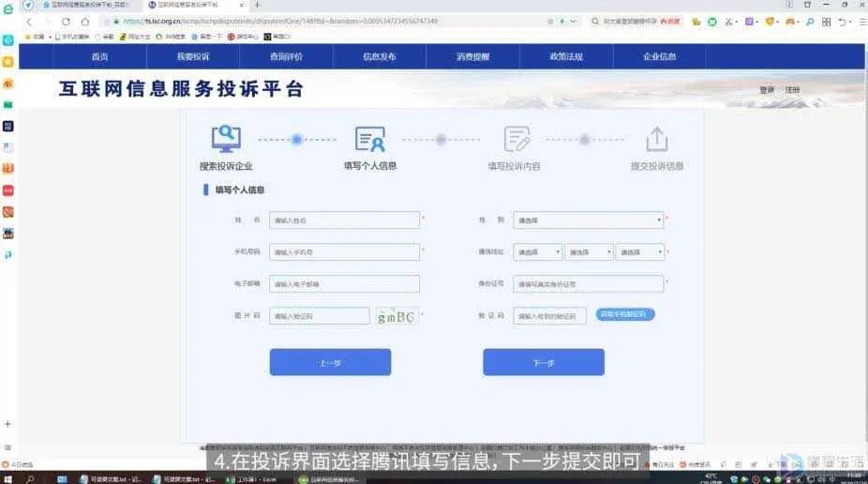Click the 下一步 next step button
Image resolution: width=868 pixels, height=484 pixels.
[544, 362]
